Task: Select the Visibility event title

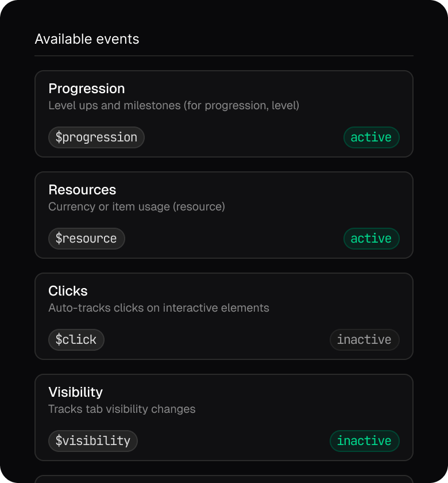Action: coord(75,392)
